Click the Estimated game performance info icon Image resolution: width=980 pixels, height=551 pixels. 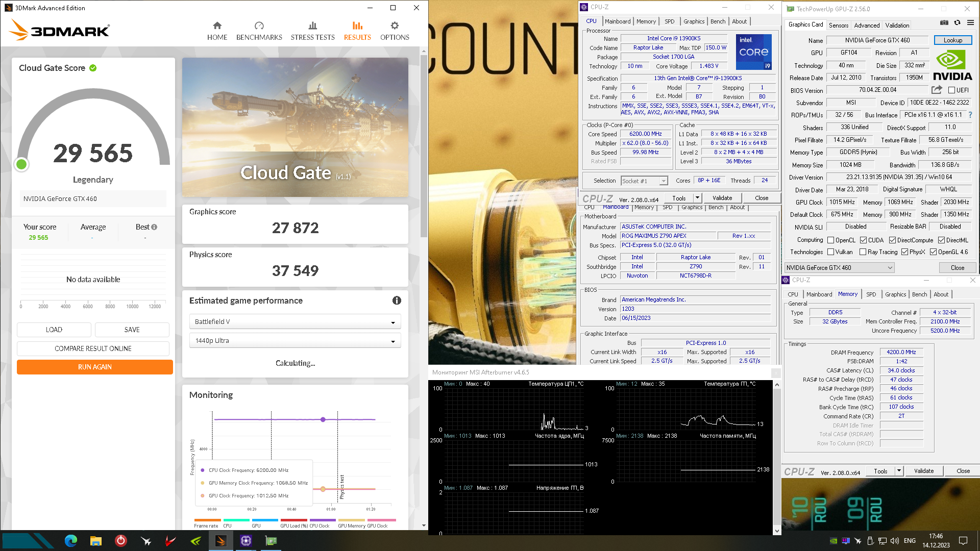point(397,300)
